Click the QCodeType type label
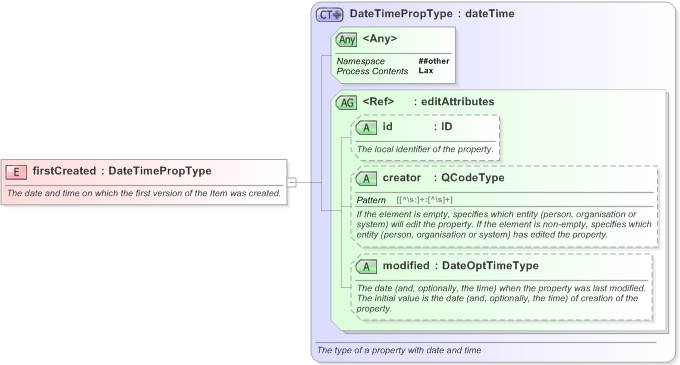The height and width of the screenshot is (365, 680). 473,178
